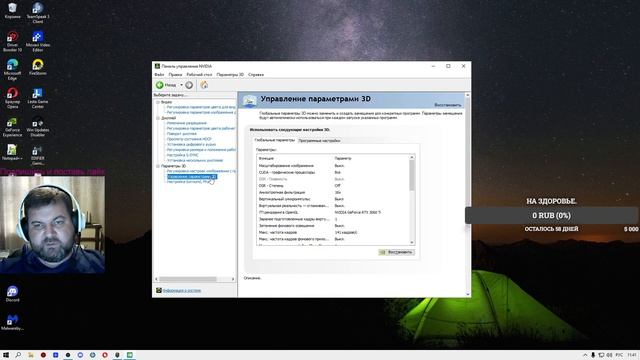Click NVIDIA taskbar button at right of taskbar apps
This screenshot has height=360, width=640.
(130, 355)
